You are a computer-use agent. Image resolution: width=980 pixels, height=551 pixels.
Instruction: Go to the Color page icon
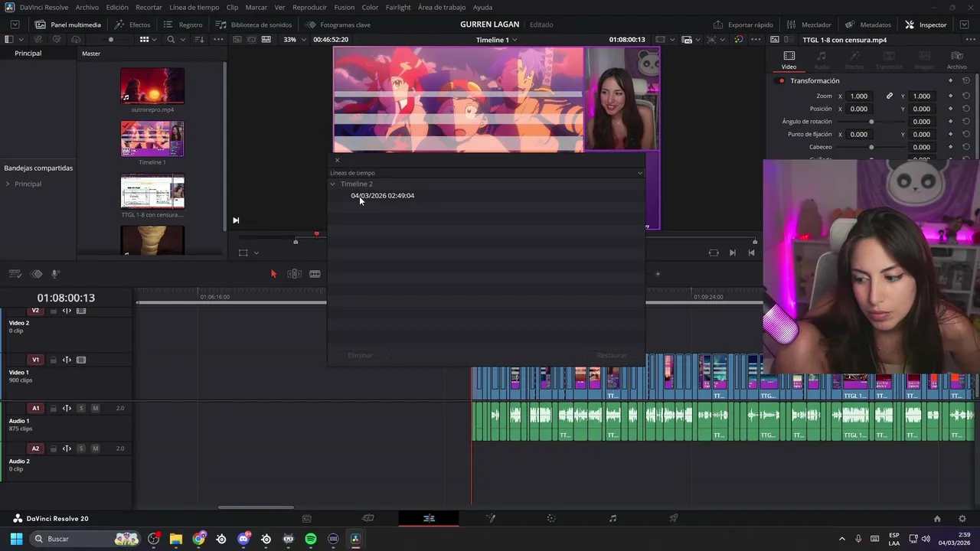tap(551, 518)
